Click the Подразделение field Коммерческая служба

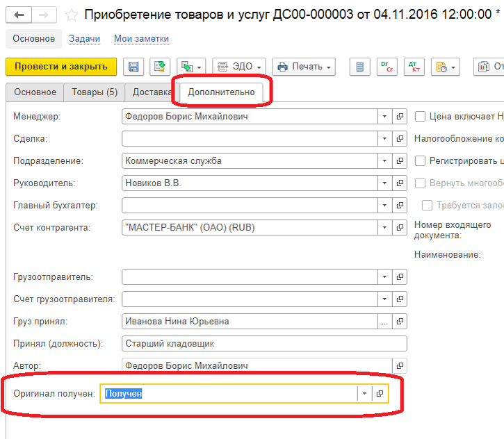click(250, 161)
